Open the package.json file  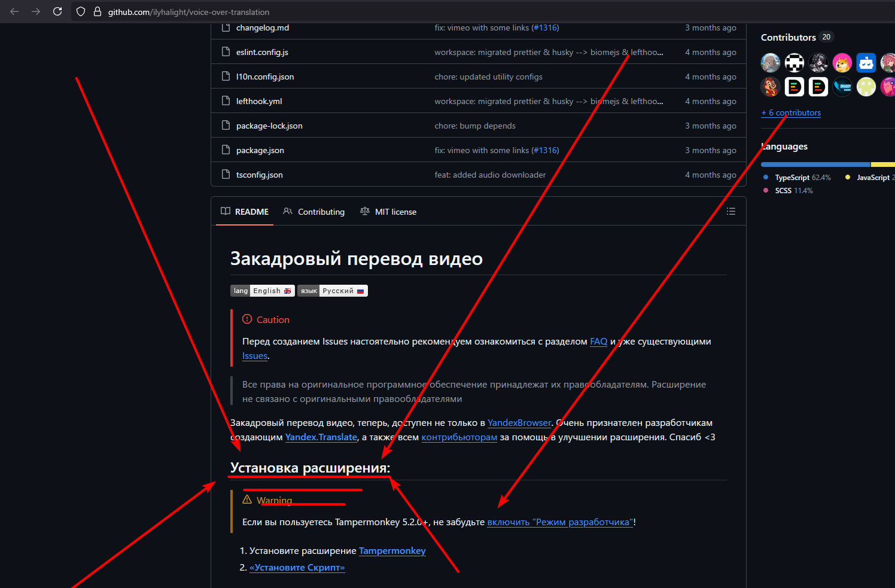[260, 150]
